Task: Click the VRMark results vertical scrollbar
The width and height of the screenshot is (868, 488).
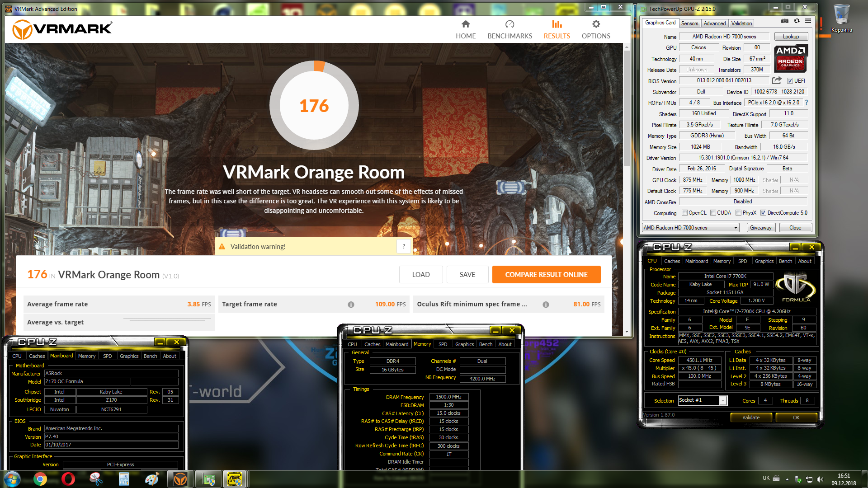Action: (627, 108)
